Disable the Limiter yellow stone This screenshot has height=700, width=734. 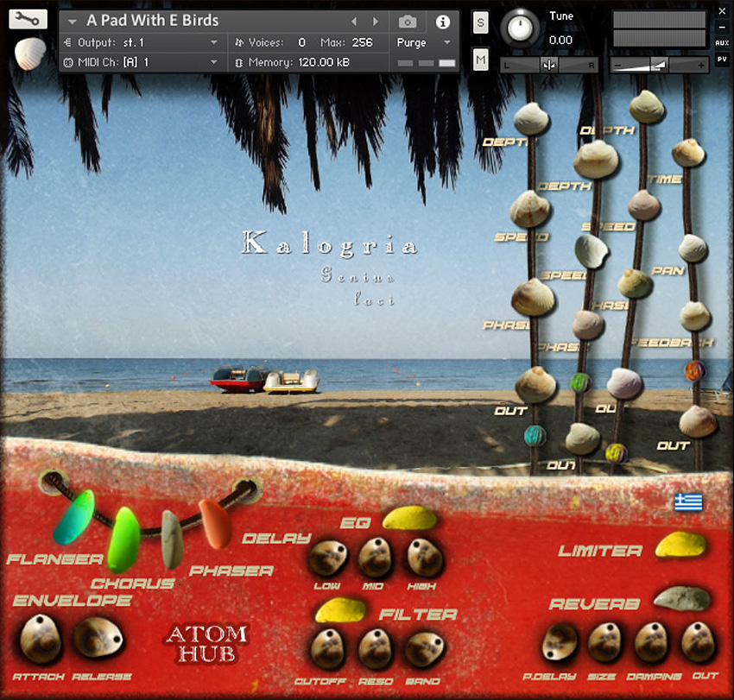click(680, 545)
